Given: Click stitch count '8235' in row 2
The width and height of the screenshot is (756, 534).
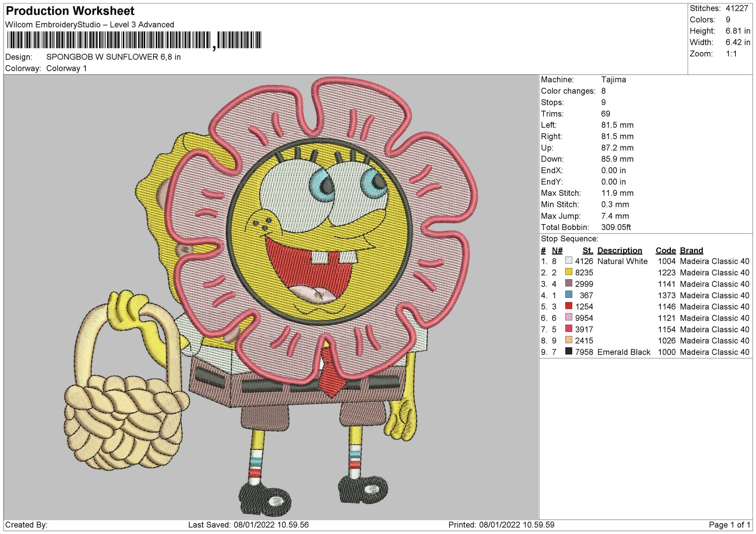Looking at the screenshot, I should (x=584, y=273).
